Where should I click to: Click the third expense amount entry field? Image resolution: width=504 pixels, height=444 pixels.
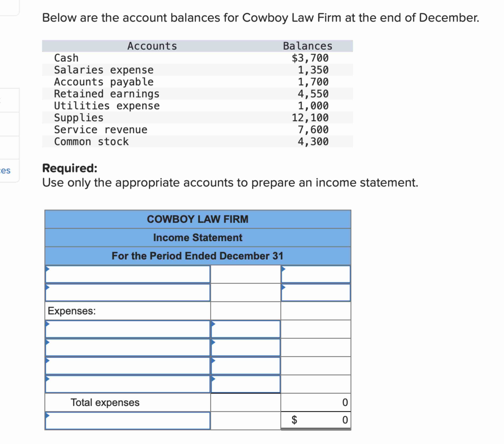pyautogui.click(x=245, y=367)
